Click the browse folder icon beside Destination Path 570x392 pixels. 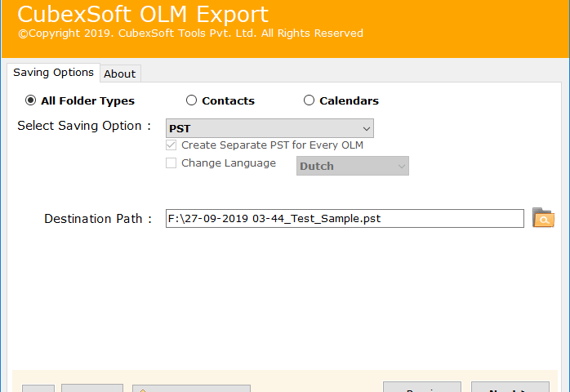(x=543, y=218)
